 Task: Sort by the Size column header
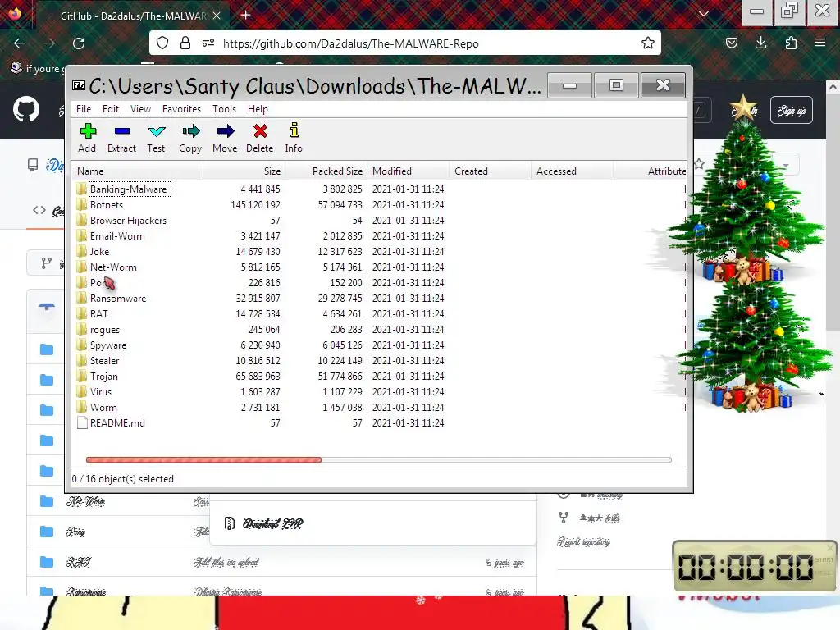(x=244, y=171)
